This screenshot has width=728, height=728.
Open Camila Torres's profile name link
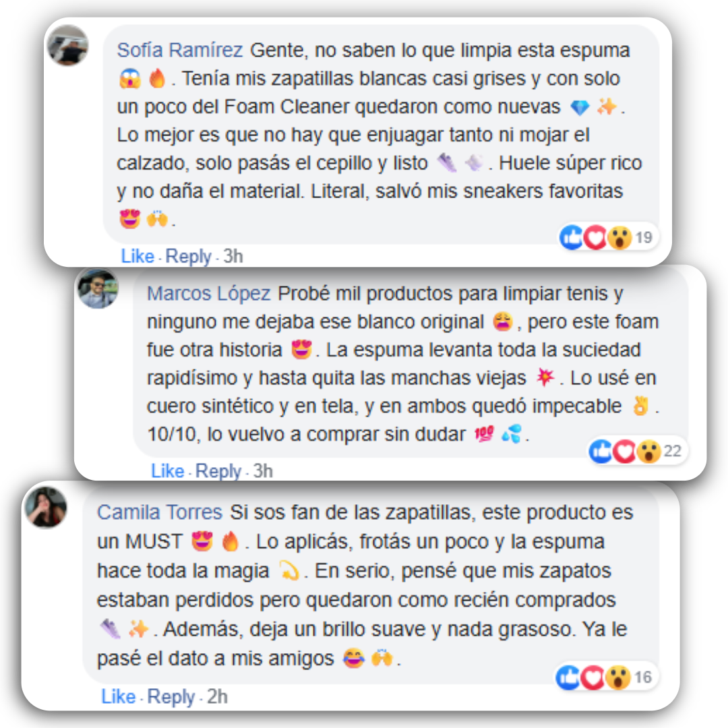click(160, 512)
